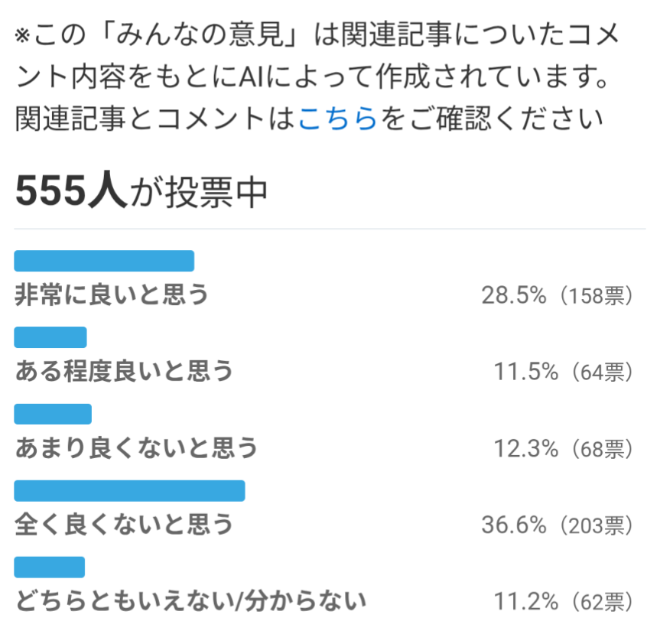Click the 11.2%（62票）result

[563, 601]
